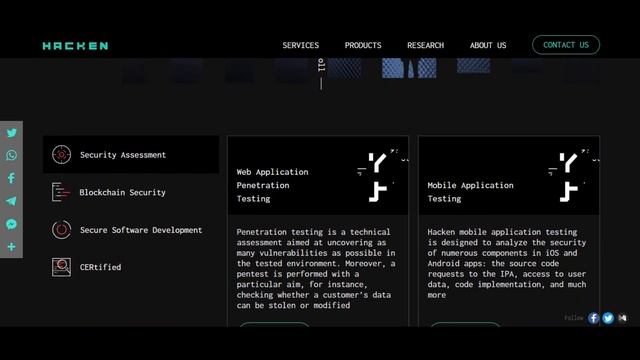Share on Facebook from the left sidebar
Viewport: 640px width, 360px height.
tap(11, 178)
